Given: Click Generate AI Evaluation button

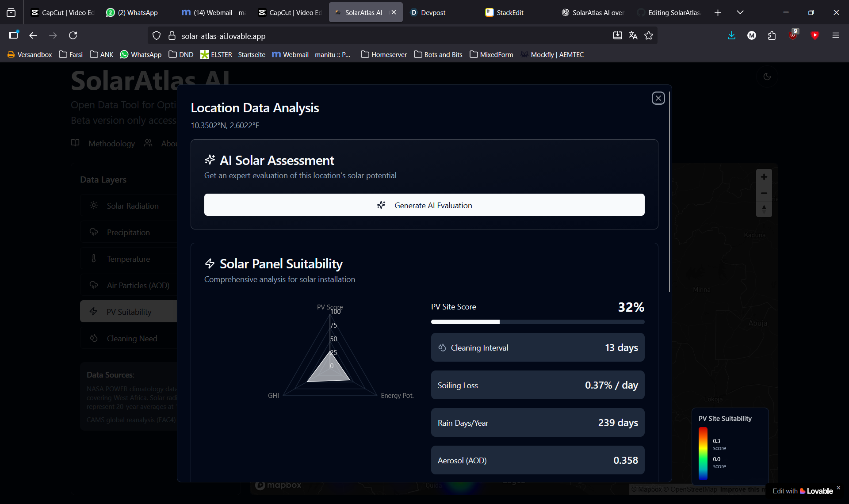Looking at the screenshot, I should 424,205.
